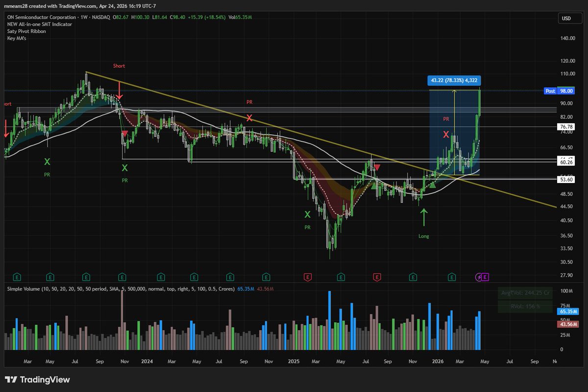This screenshot has width=588, height=392.
Task: Click the 2025 time axis label
Action: tap(294, 361)
